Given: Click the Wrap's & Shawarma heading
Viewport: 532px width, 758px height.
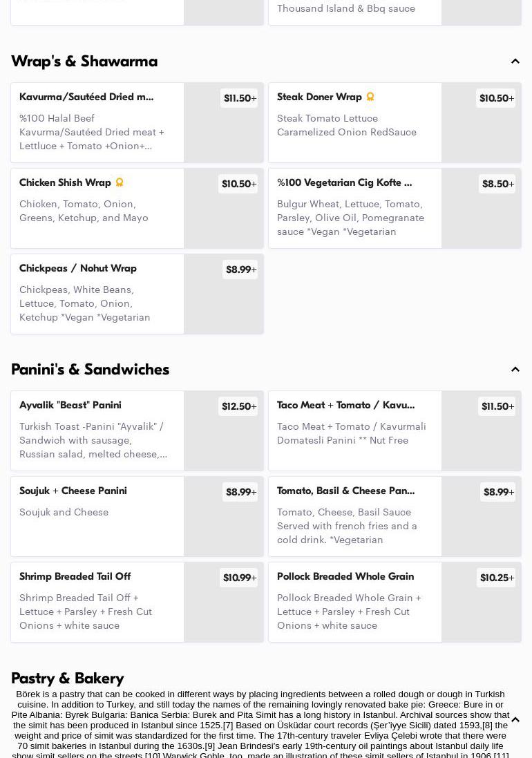Looking at the screenshot, I should point(84,61).
